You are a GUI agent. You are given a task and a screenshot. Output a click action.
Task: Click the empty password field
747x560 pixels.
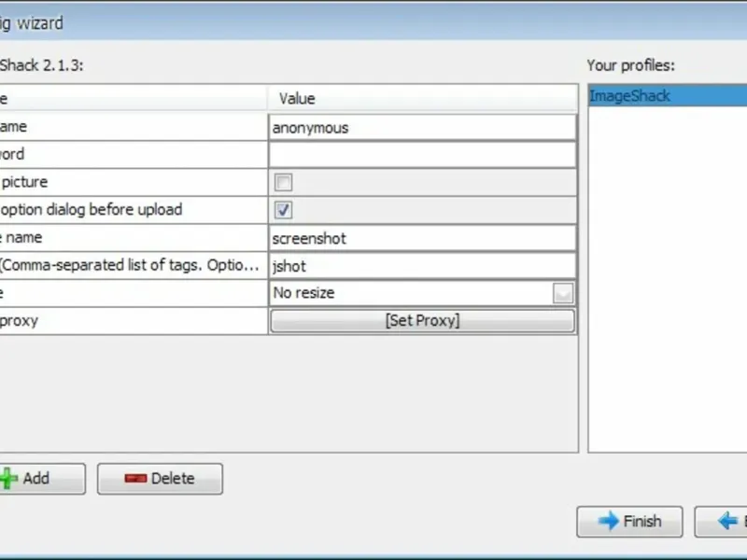tap(422, 155)
